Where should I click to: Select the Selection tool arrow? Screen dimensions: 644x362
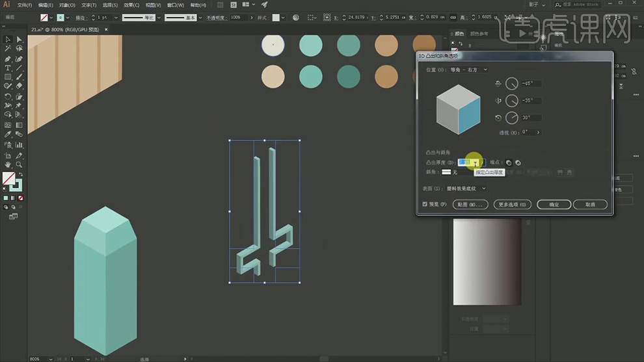click(8, 40)
